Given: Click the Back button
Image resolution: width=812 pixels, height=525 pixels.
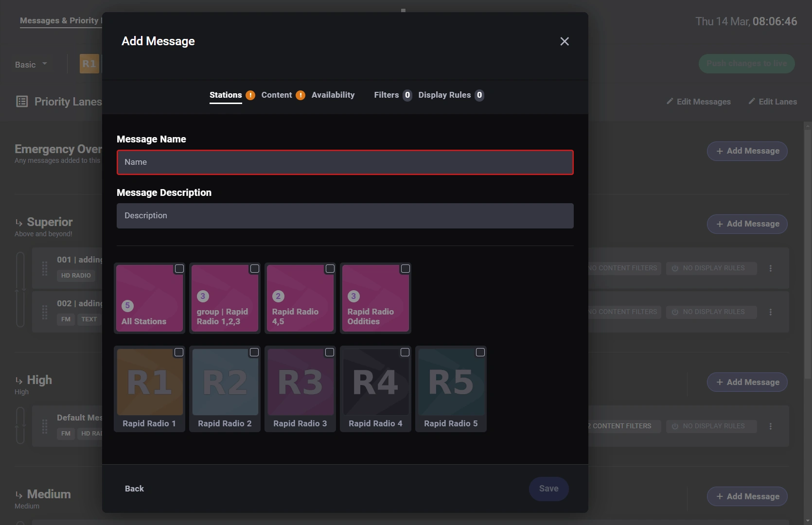Looking at the screenshot, I should click(134, 489).
